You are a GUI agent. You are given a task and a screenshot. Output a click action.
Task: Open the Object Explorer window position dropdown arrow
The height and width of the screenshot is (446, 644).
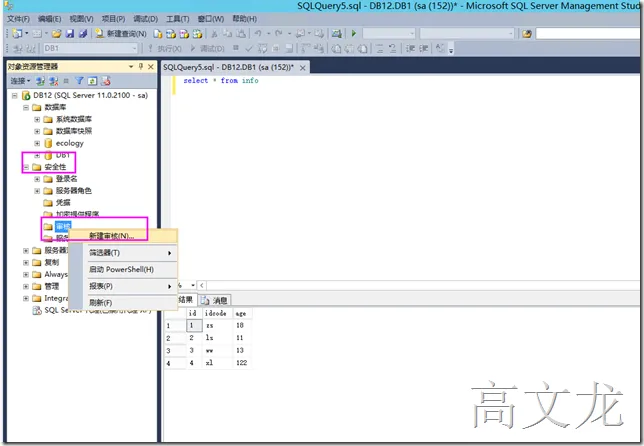coord(131,67)
